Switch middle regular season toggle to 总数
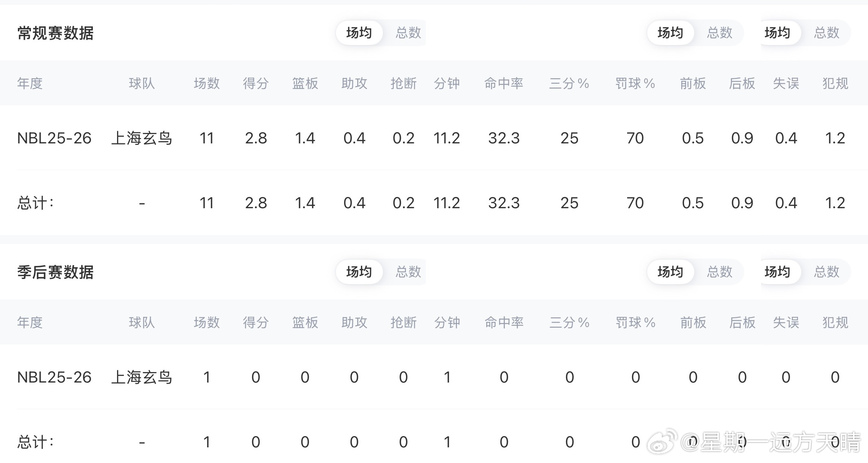Screen dimensions: 868x463 (x=720, y=33)
